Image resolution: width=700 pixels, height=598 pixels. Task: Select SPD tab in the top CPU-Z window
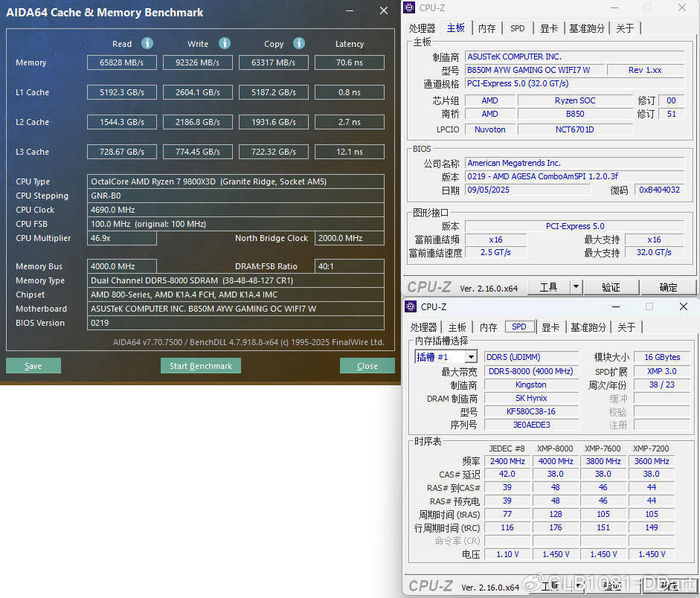(518, 29)
